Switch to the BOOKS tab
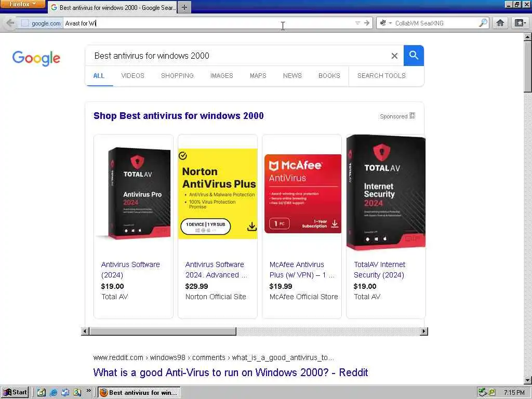This screenshot has height=399, width=532. (329, 76)
